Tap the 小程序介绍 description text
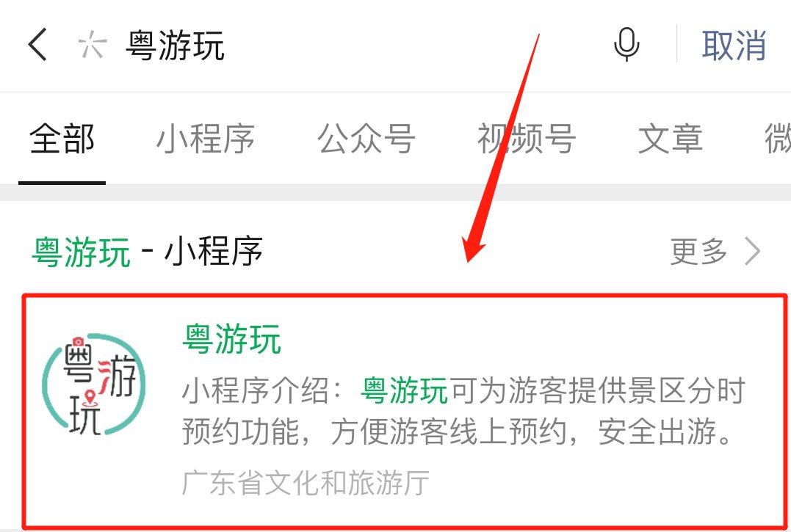791x532 pixels. (x=463, y=391)
